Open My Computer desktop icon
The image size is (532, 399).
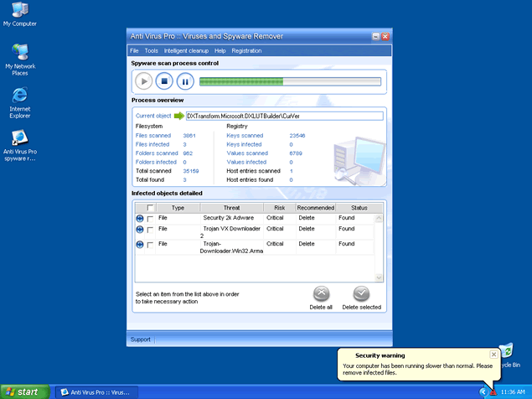(19, 11)
